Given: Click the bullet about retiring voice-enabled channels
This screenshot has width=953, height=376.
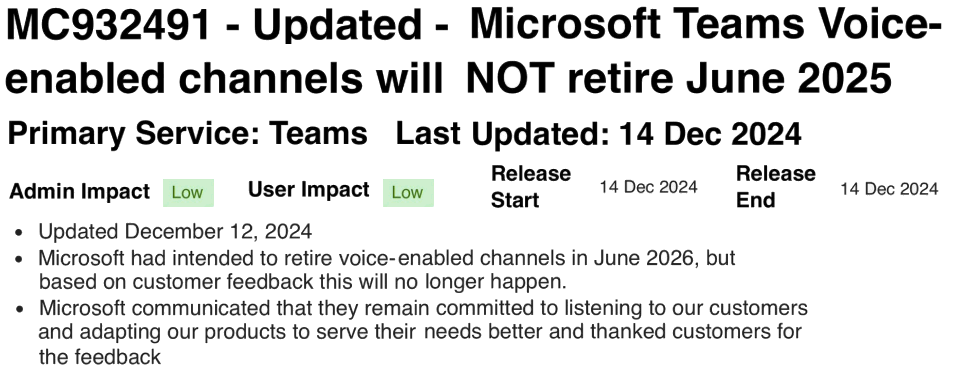Looking at the screenshot, I should pyautogui.click(x=387, y=270).
